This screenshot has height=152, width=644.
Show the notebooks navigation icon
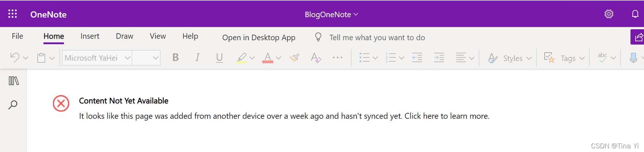point(14,81)
